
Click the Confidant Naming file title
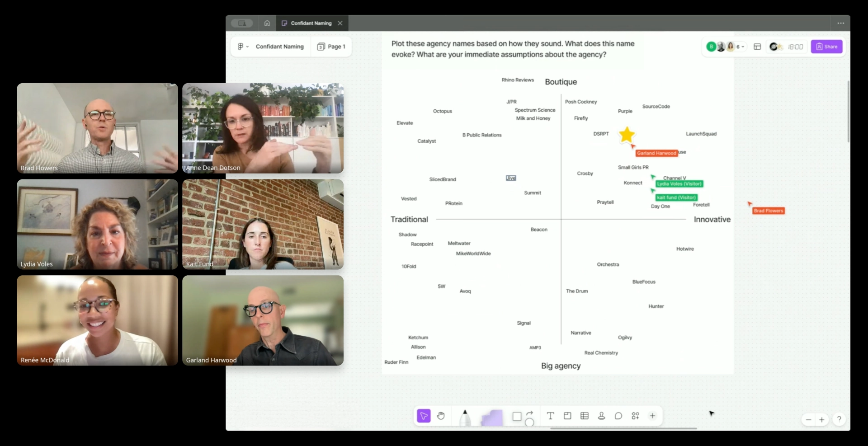coord(279,47)
